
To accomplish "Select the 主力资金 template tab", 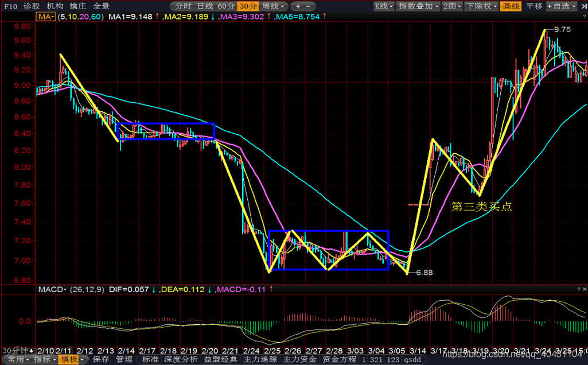I will click(x=299, y=359).
